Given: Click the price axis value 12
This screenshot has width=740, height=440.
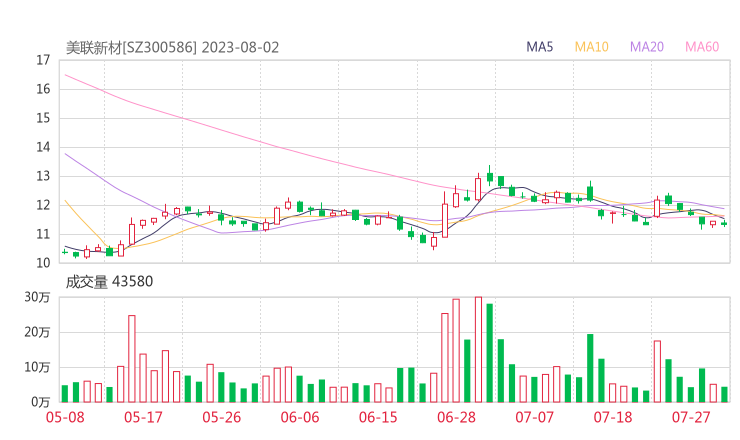Looking at the screenshot, I should [x=43, y=205].
